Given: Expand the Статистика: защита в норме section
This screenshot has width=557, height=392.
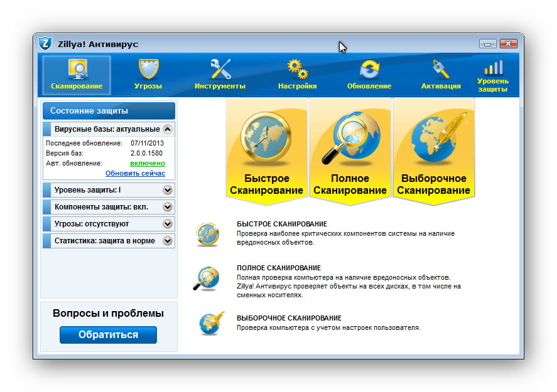Looking at the screenshot, I should [x=168, y=240].
